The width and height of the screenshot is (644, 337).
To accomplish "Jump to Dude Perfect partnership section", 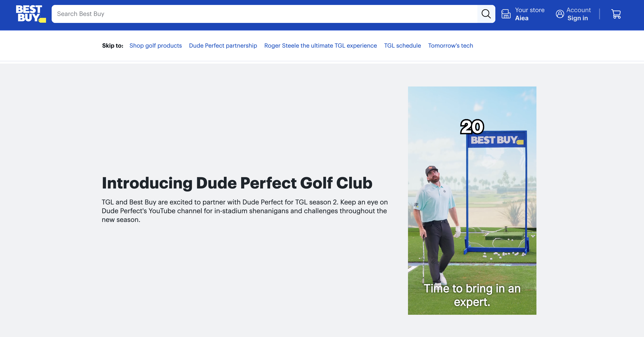I will 223,46.
